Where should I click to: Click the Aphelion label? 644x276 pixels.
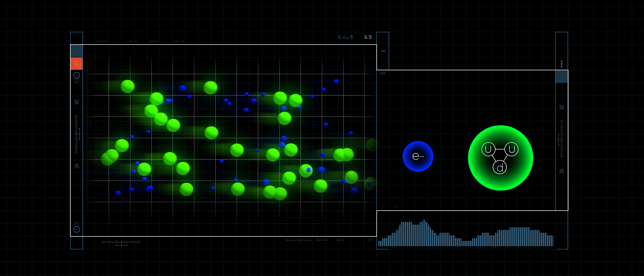154,41
